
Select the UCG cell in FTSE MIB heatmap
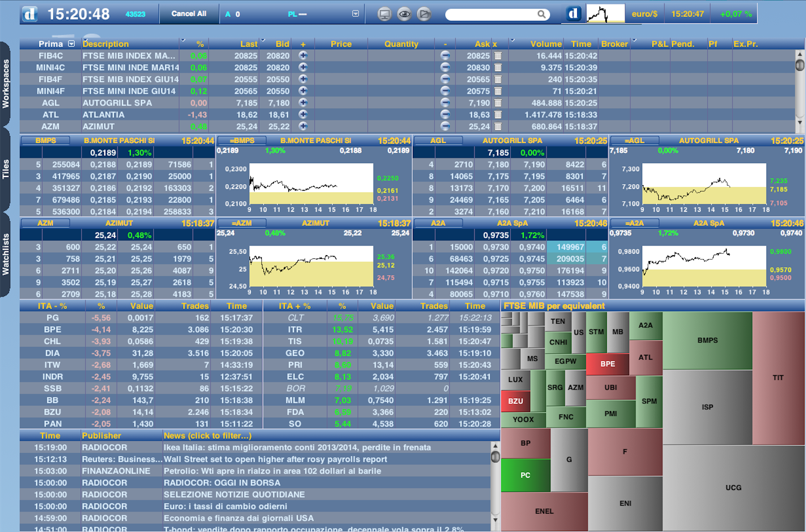[x=733, y=488]
